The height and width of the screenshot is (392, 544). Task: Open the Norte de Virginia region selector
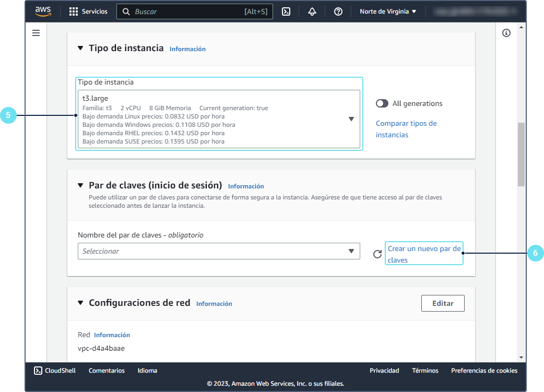pyautogui.click(x=388, y=11)
